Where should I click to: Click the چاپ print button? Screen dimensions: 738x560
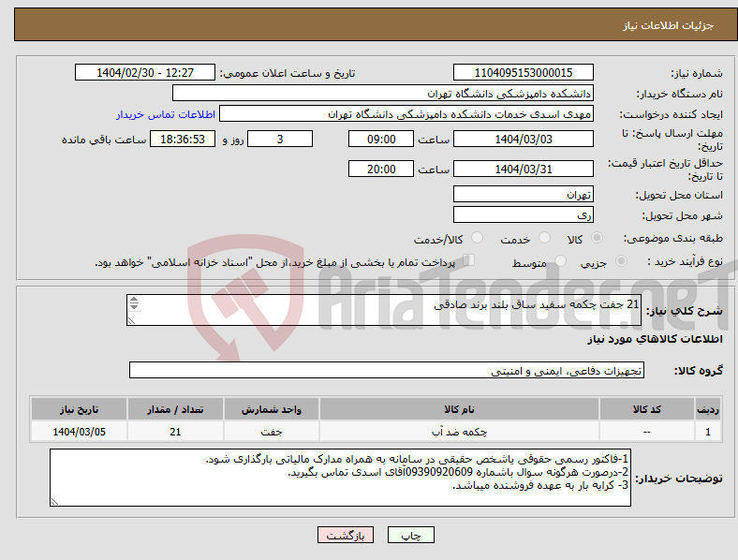[x=411, y=535]
